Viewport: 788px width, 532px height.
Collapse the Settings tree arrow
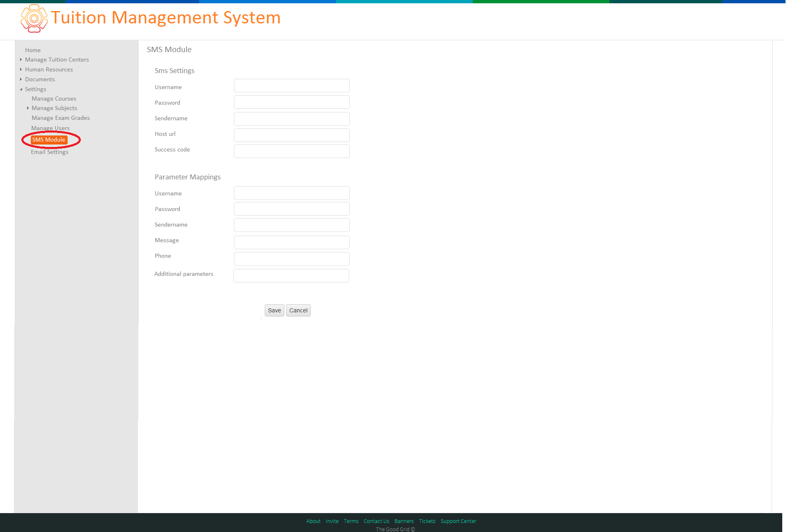click(21, 89)
